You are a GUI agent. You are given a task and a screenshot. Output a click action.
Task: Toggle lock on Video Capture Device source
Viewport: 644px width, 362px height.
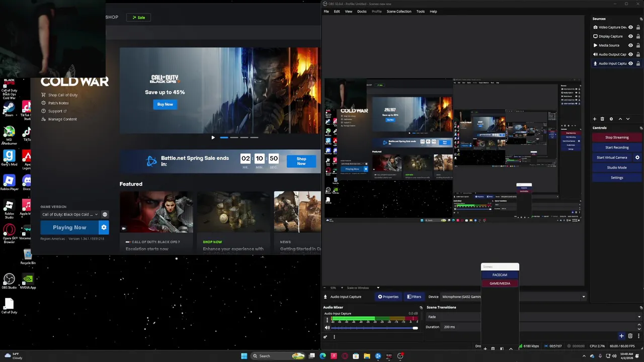(638, 27)
